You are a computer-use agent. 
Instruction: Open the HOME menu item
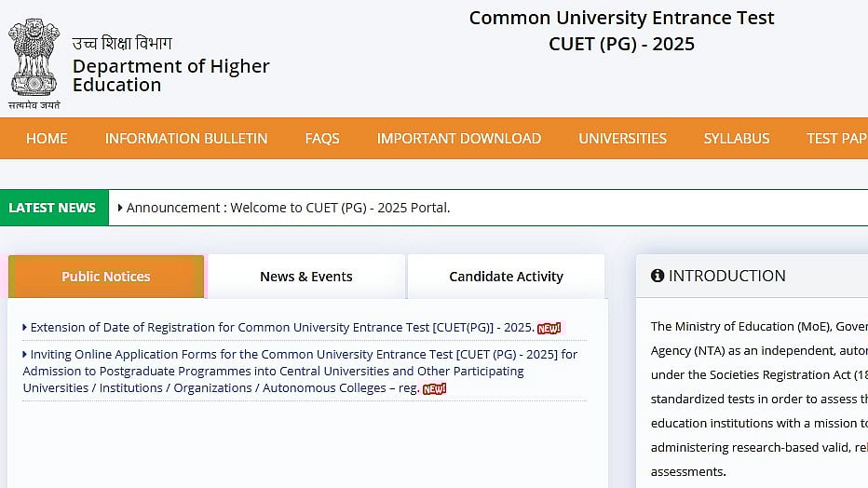click(47, 138)
